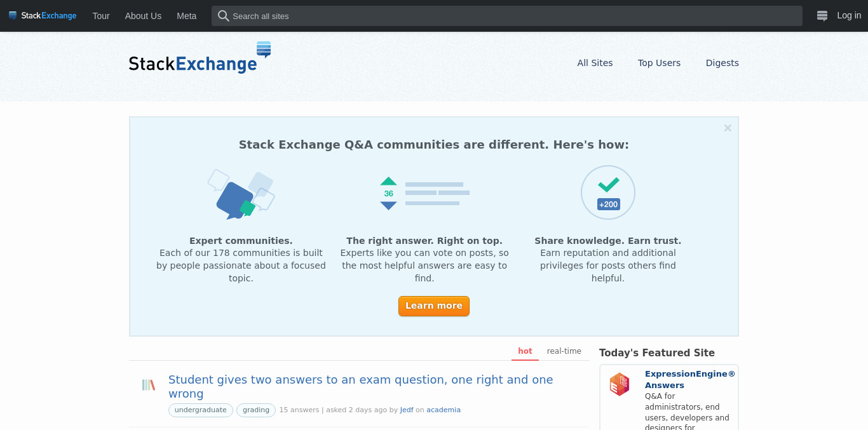Switch to the real-time tab
The height and width of the screenshot is (430, 868).
point(564,351)
